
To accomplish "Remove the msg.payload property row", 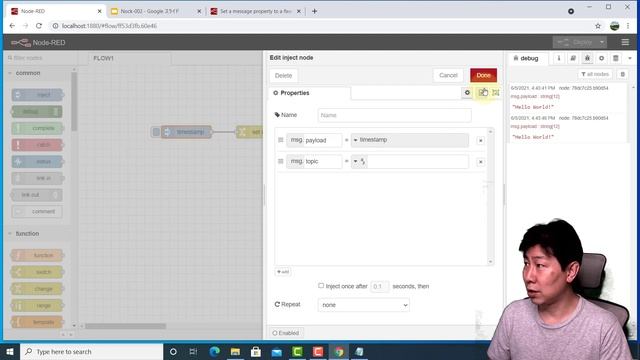I will [x=480, y=140].
